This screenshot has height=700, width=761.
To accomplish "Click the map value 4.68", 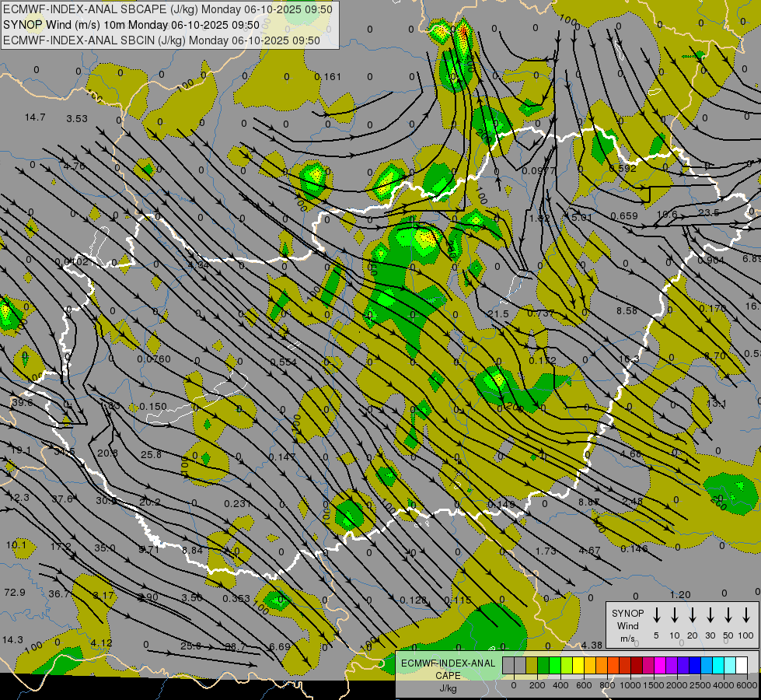I will 630,454.
